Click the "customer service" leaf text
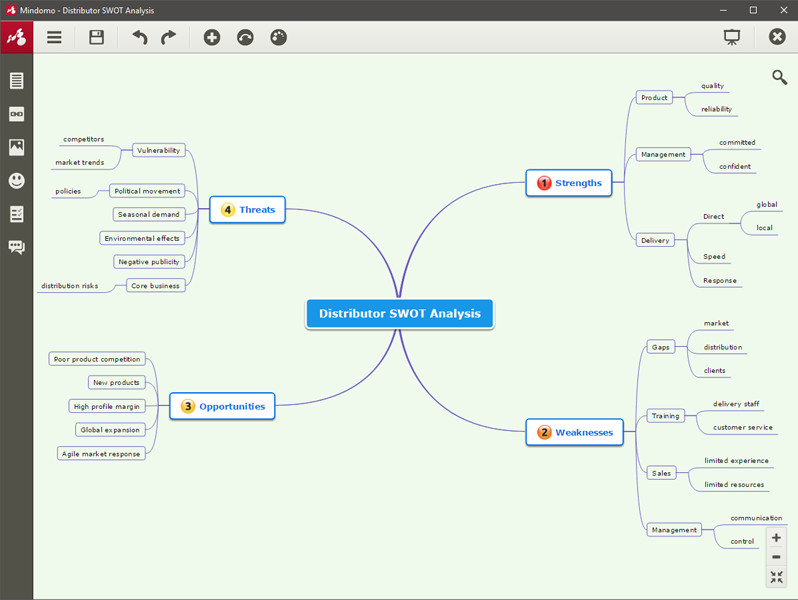798x600 pixels. click(x=743, y=427)
